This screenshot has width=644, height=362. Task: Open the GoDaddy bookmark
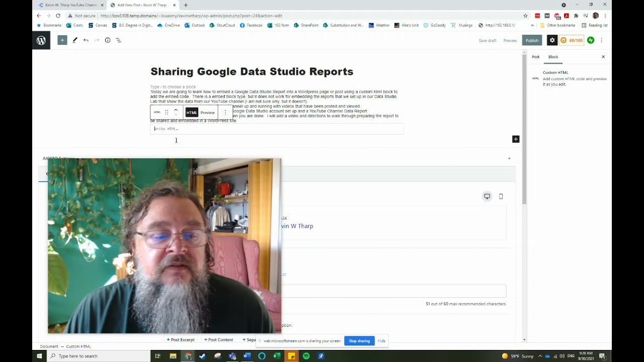(435, 25)
